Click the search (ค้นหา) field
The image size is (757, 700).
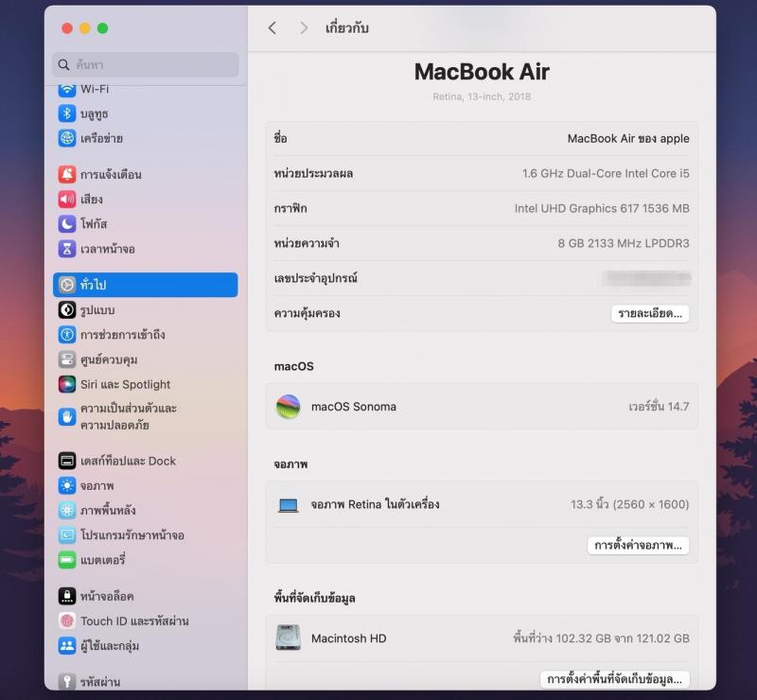tap(146, 65)
